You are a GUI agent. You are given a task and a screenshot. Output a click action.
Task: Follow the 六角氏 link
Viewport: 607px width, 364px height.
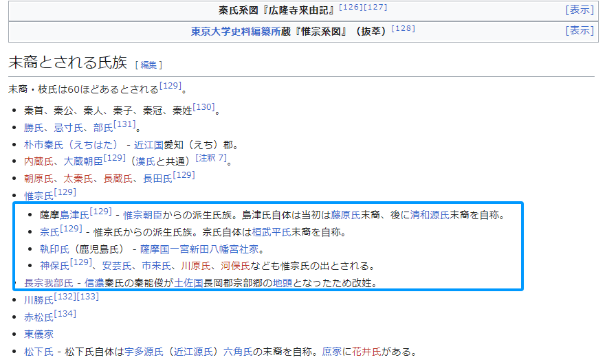click(x=238, y=352)
